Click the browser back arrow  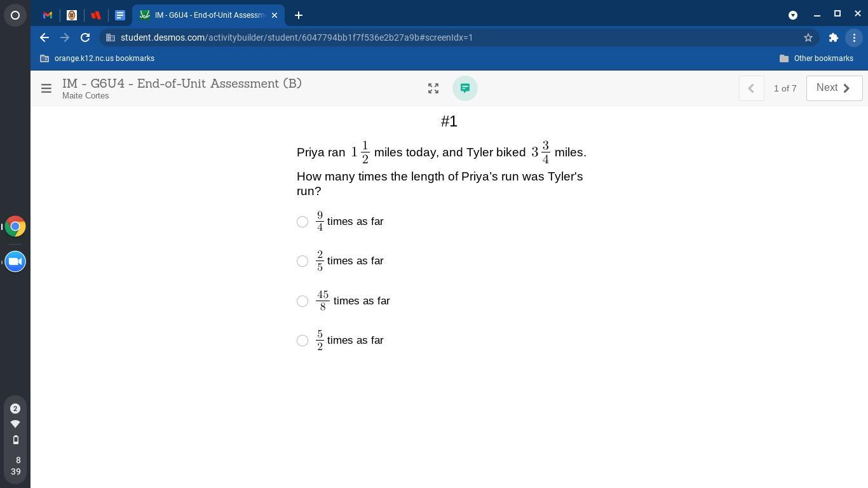tap(44, 37)
